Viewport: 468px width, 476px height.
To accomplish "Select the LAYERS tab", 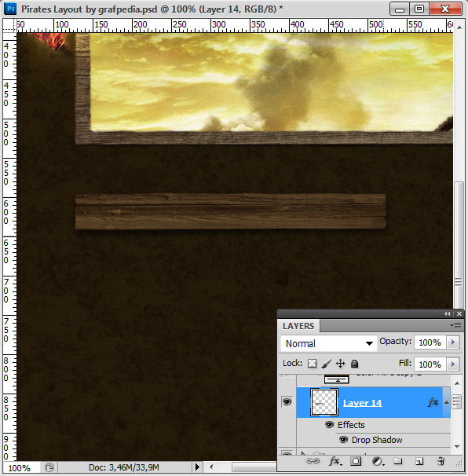I will click(298, 326).
